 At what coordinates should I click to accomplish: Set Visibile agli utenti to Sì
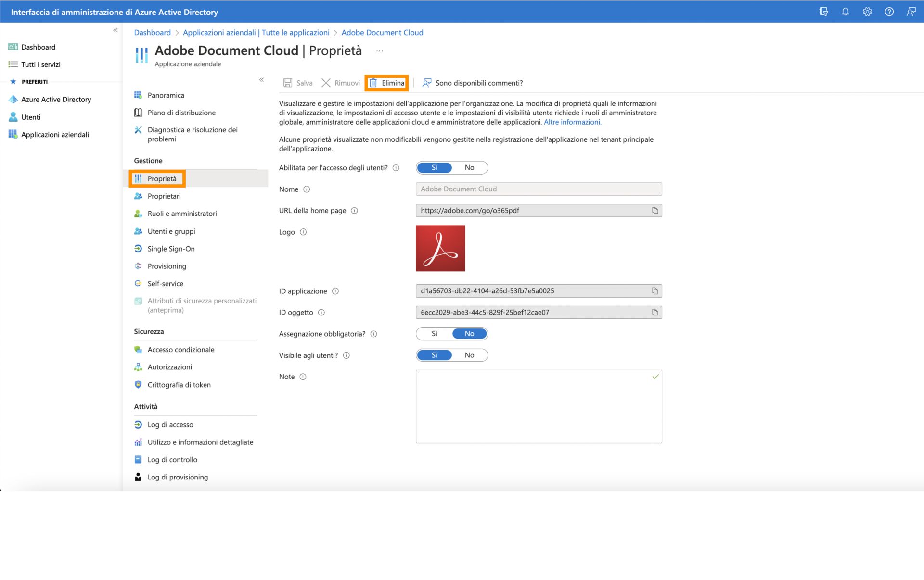click(x=434, y=355)
